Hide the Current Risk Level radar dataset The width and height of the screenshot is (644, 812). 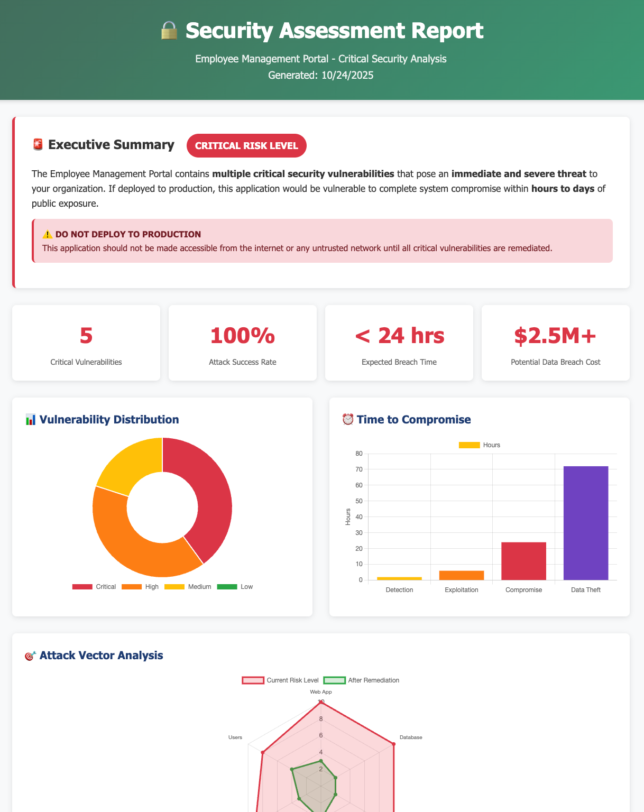click(280, 680)
